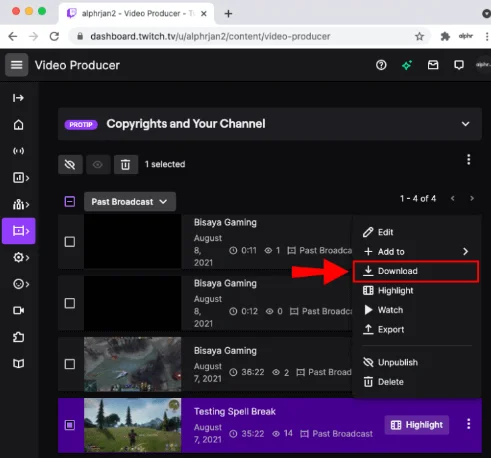Expand sidebar with the arrow icon
The height and width of the screenshot is (458, 491).
tap(18, 98)
